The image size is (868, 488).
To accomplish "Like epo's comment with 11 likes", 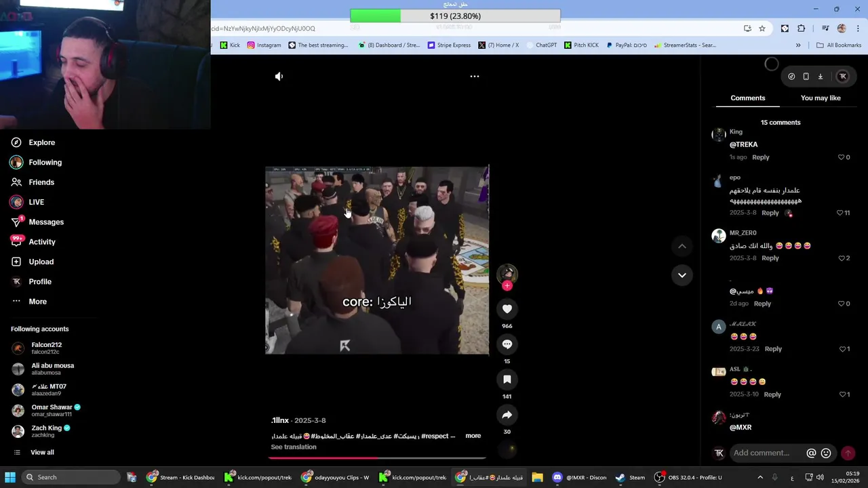I will coord(840,213).
